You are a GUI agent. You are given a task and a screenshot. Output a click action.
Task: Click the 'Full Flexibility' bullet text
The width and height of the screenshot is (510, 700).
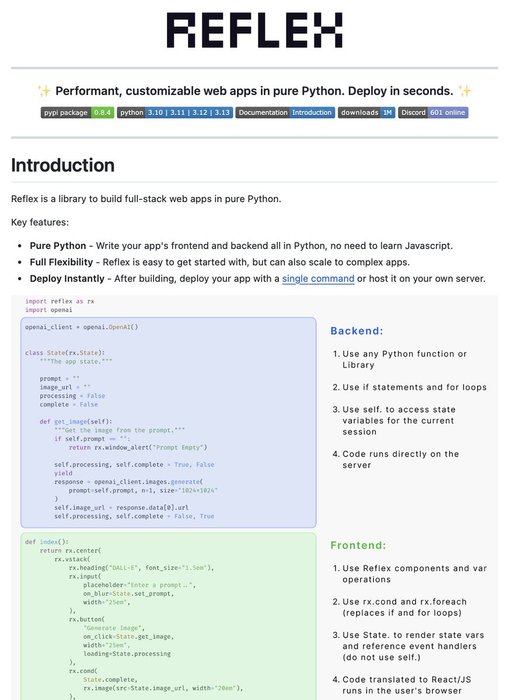pos(61,262)
